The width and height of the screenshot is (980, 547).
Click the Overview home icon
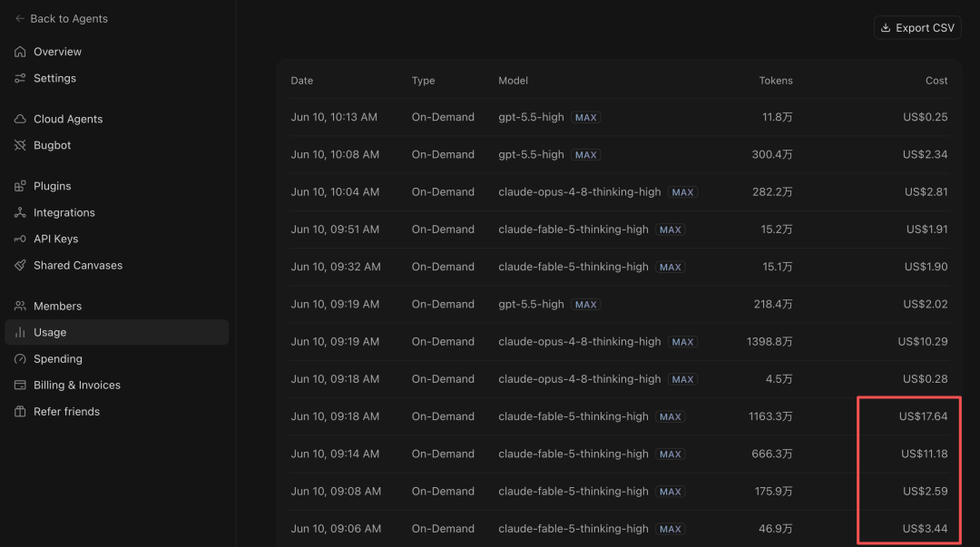pos(20,52)
